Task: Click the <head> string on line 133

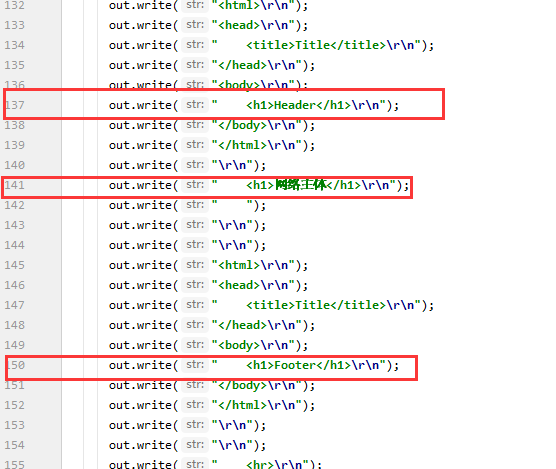Action: (253, 25)
